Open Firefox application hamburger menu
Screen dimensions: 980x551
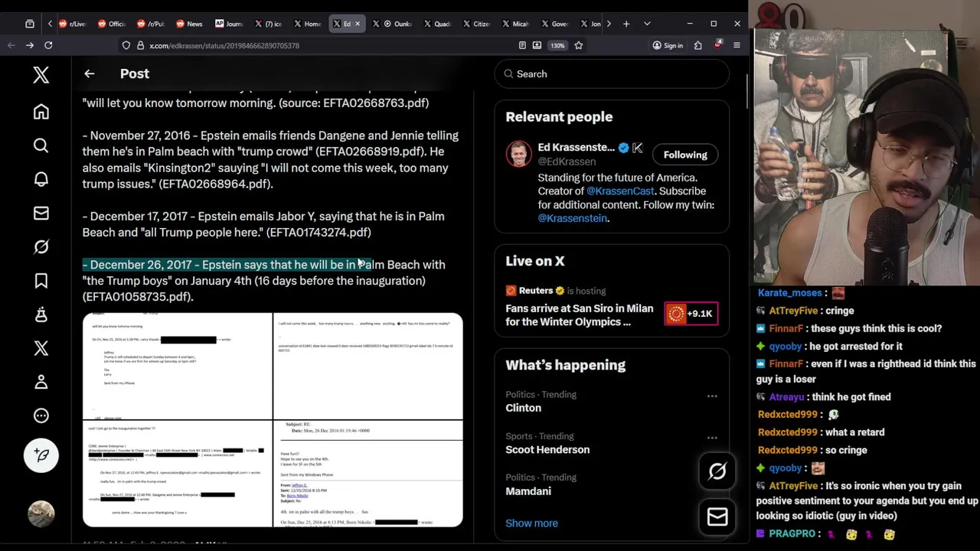click(x=736, y=45)
